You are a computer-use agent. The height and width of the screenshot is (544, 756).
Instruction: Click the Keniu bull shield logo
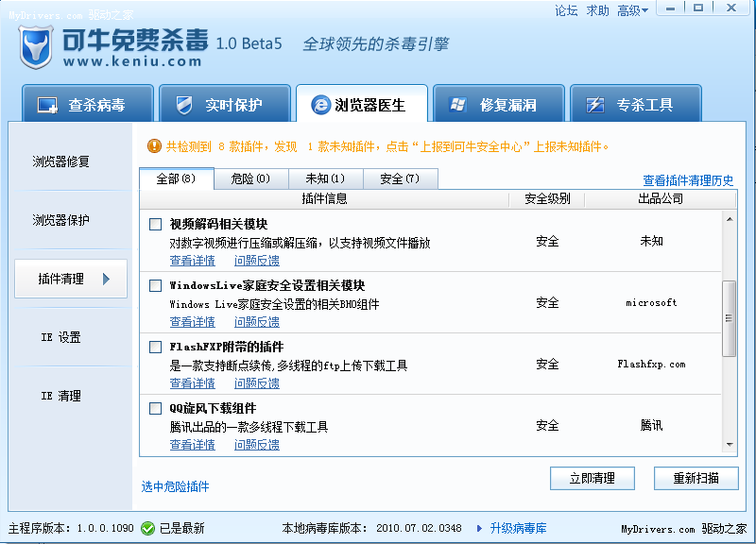[x=35, y=45]
